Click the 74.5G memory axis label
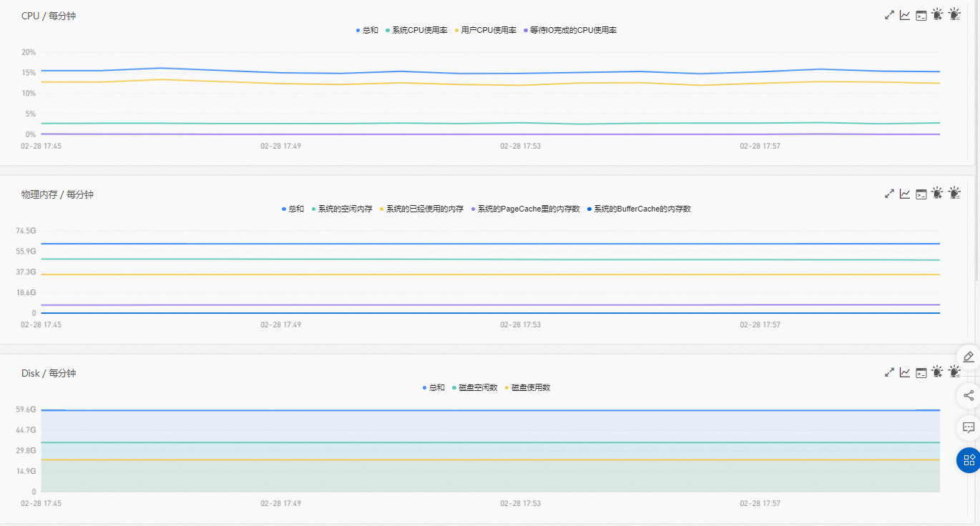This screenshot has width=980, height=526. coord(26,231)
